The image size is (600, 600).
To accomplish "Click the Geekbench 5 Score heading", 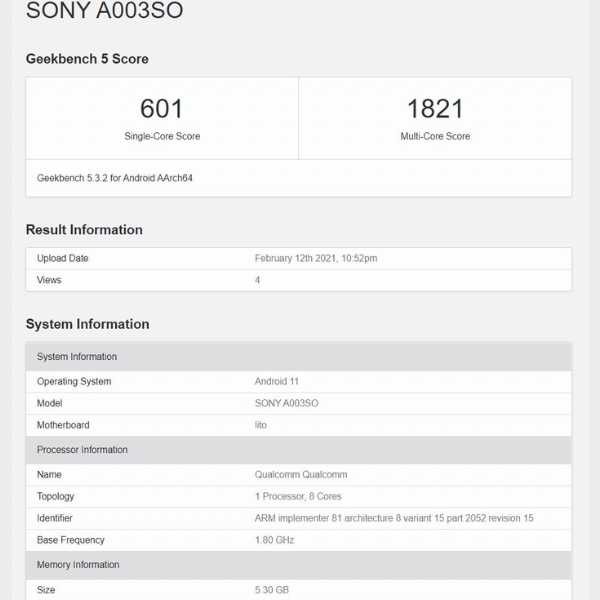I will [87, 59].
